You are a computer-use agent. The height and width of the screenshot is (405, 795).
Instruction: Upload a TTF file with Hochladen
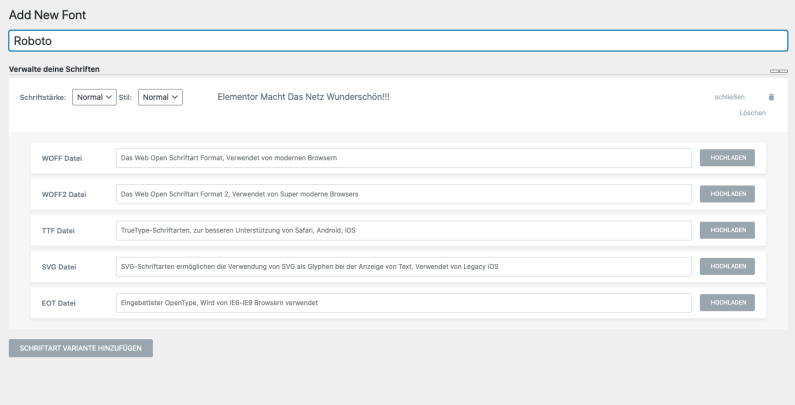click(727, 230)
